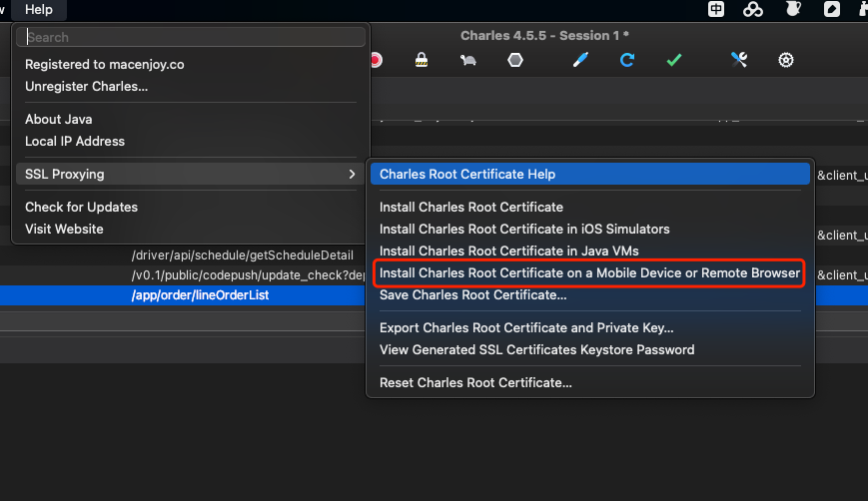Expand the SSL Proxying submenu arrow

[x=352, y=174]
